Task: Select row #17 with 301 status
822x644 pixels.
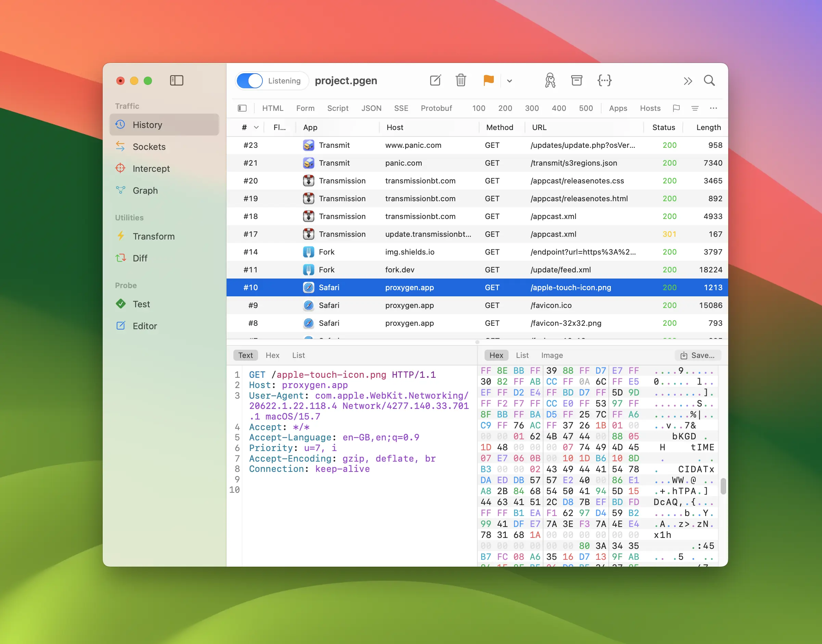Action: click(477, 234)
